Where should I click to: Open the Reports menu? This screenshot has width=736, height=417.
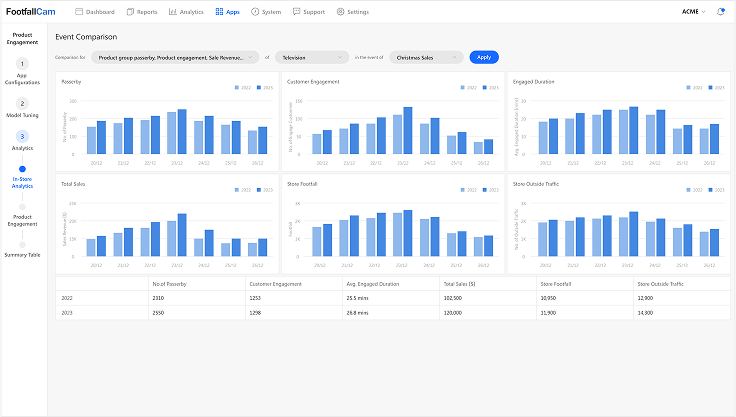(x=142, y=12)
